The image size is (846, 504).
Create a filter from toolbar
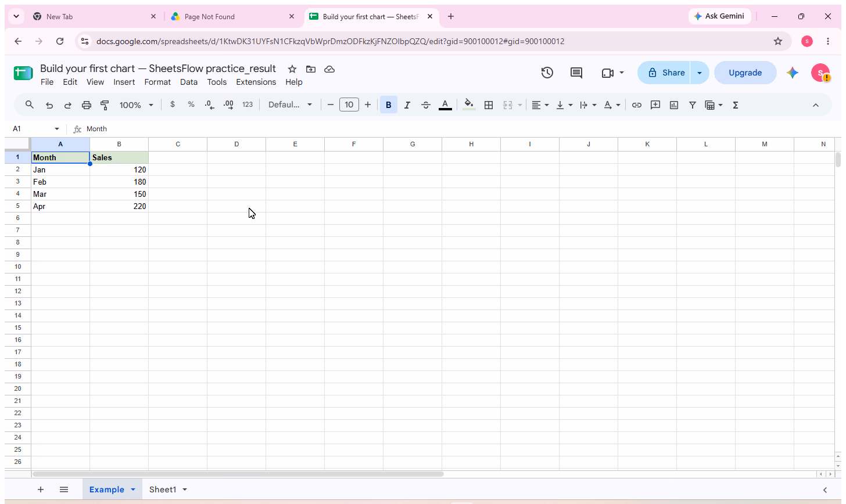[693, 105]
